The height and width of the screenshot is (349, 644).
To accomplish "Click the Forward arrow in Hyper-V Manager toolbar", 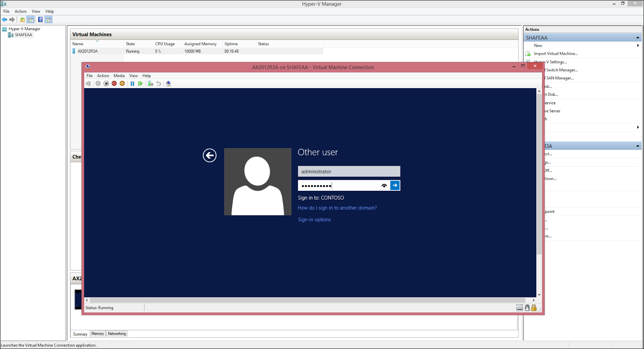I will [12, 19].
